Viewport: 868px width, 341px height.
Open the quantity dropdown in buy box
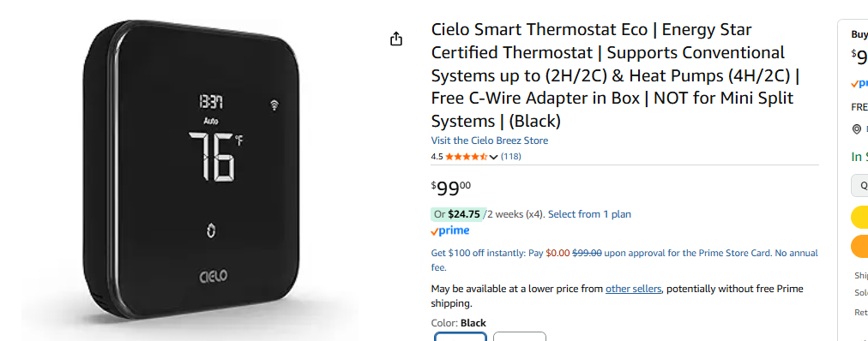[x=859, y=186]
